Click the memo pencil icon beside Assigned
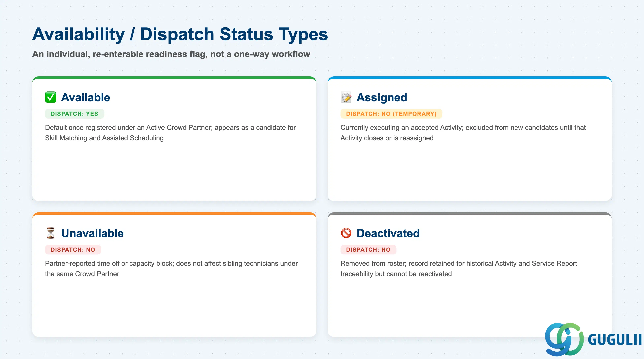The height and width of the screenshot is (359, 644). [346, 97]
